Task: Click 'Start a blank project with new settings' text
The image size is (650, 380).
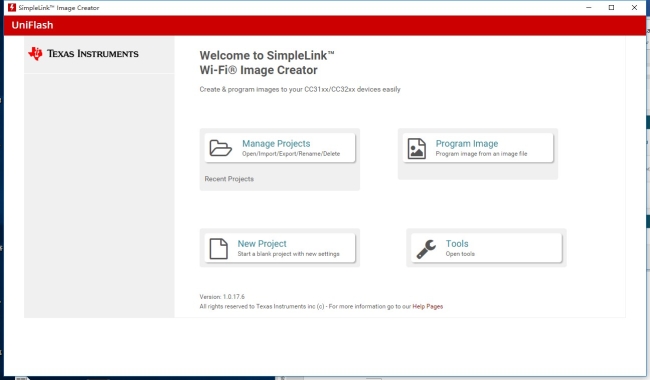Action: pos(289,254)
